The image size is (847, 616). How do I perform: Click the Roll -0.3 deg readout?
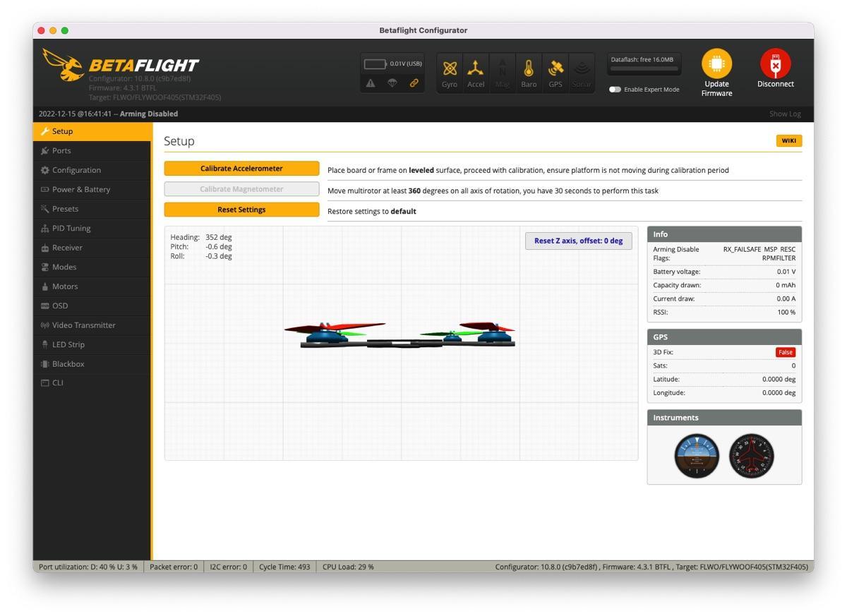[x=201, y=256]
